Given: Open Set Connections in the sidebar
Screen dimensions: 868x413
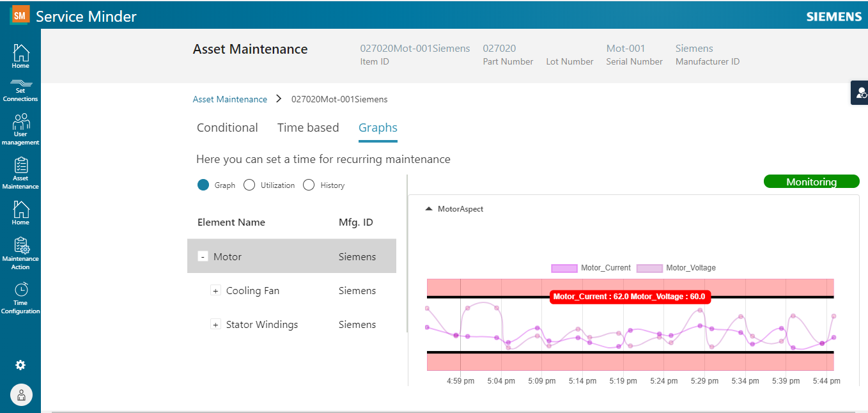Looking at the screenshot, I should coord(20,91).
